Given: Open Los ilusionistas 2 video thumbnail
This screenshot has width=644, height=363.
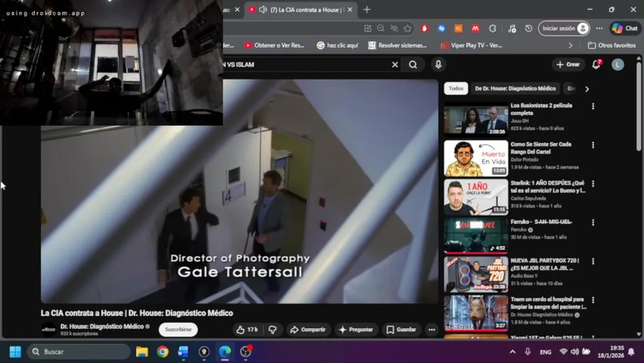Looking at the screenshot, I should click(x=476, y=119).
